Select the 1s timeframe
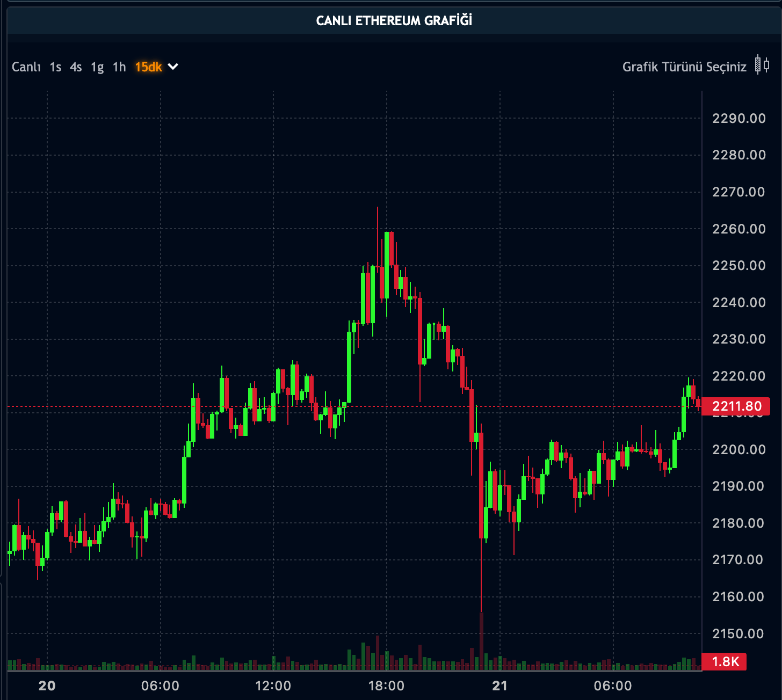 (x=55, y=67)
